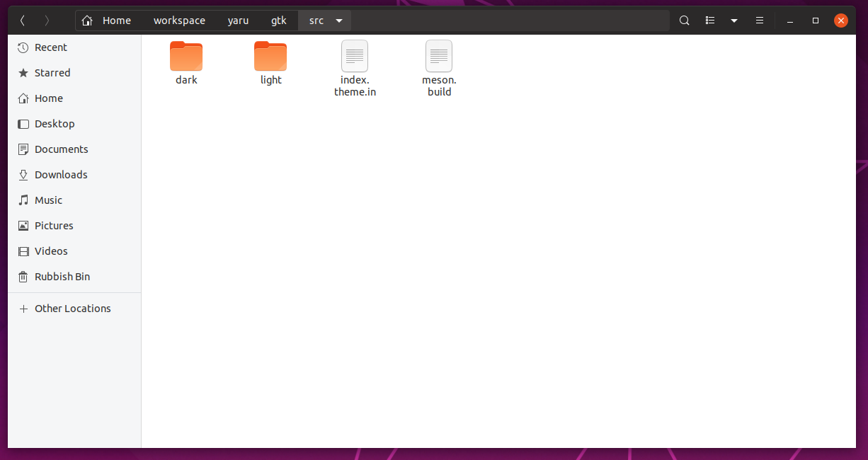Click the 'dark' folder name

click(186, 80)
